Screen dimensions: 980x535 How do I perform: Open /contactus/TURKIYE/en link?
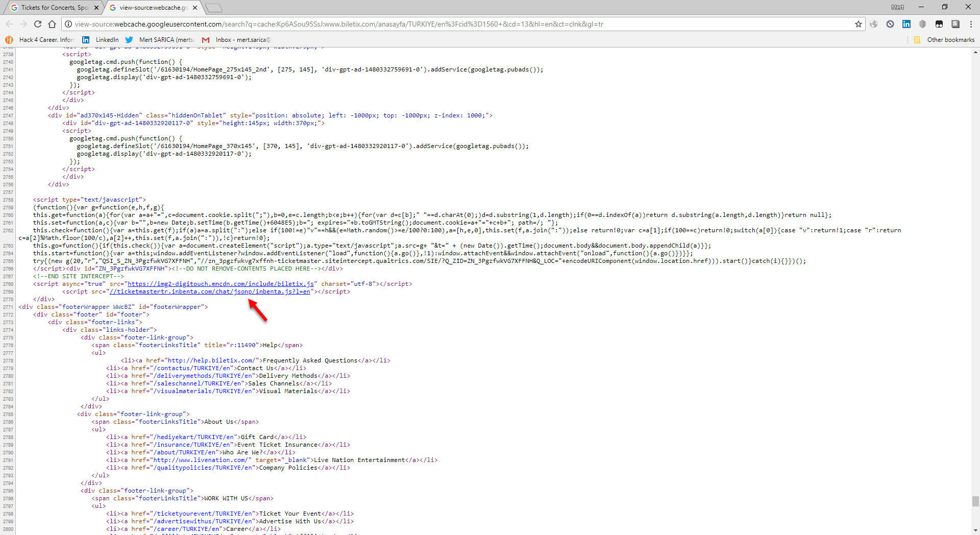coord(193,368)
